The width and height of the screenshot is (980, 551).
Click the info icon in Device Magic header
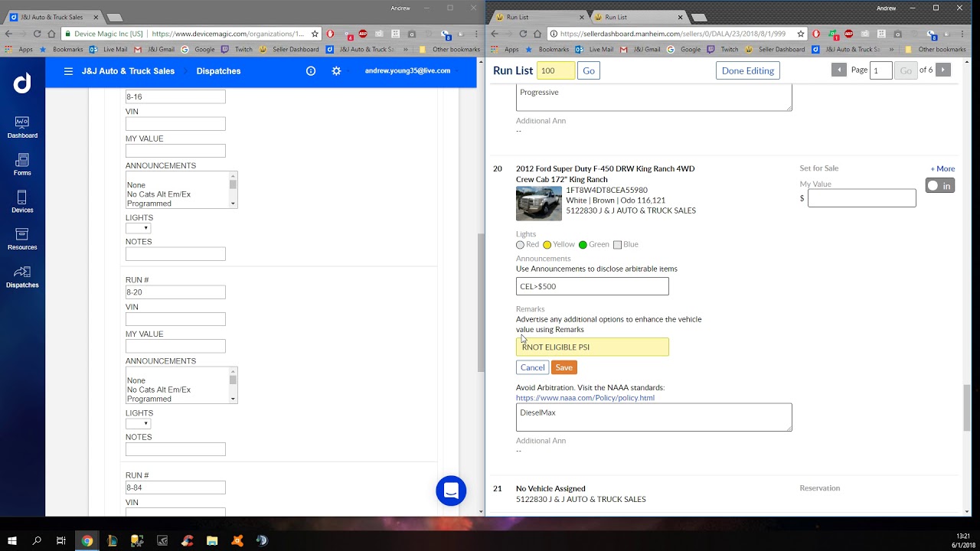click(x=311, y=71)
